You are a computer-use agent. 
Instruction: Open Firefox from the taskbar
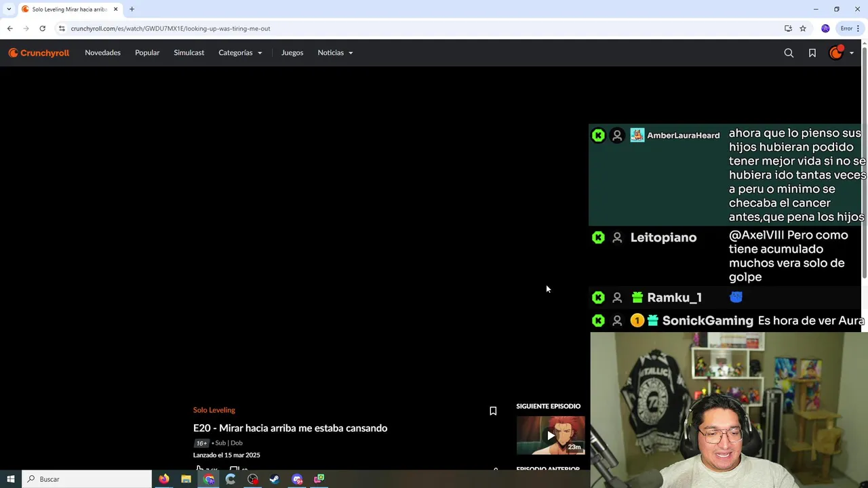[164, 479]
